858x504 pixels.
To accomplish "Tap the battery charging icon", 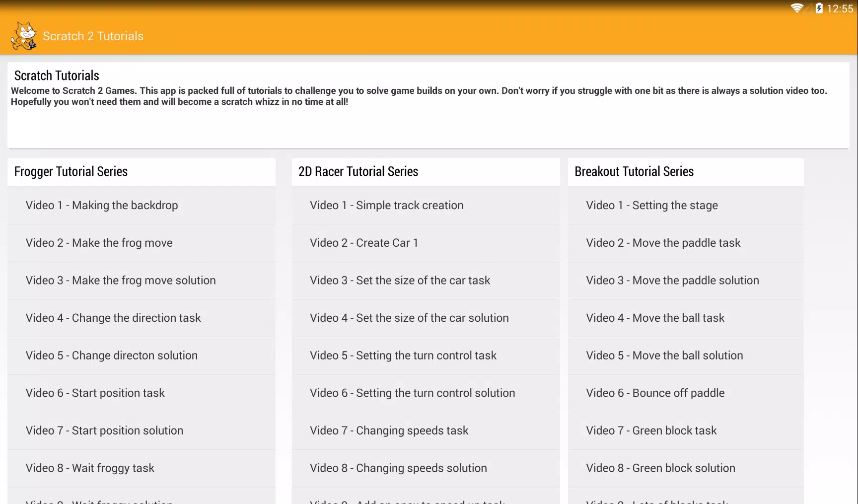I will coord(819,8).
